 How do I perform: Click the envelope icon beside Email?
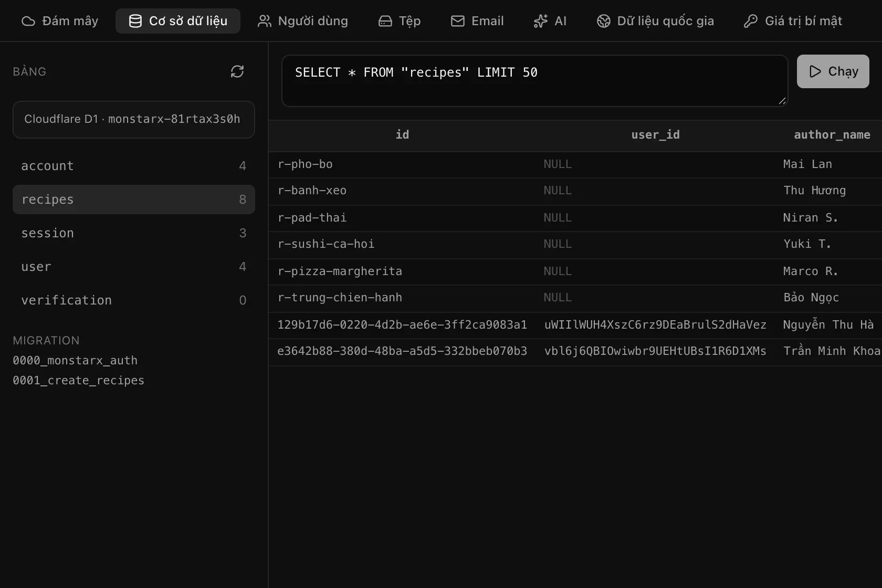tap(458, 21)
